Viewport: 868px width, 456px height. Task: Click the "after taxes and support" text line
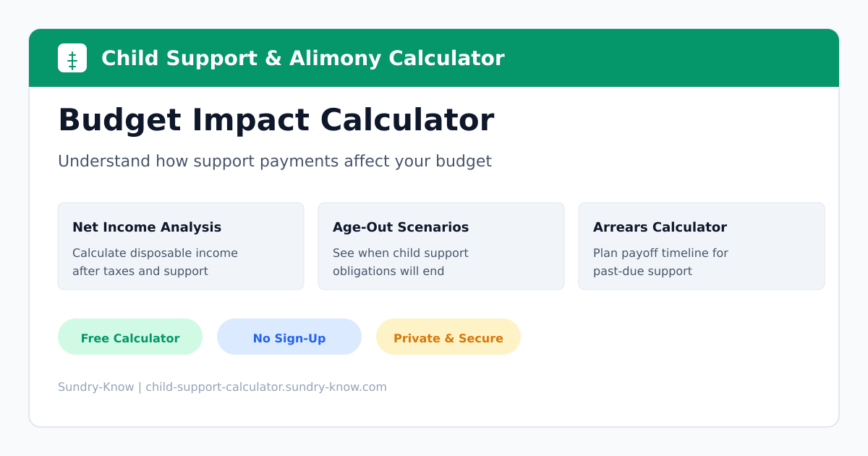140,271
